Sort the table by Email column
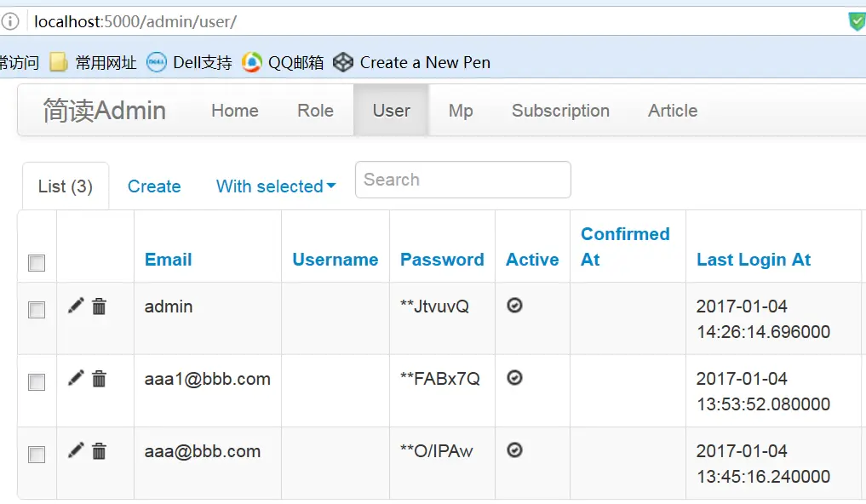The height and width of the screenshot is (504, 866). click(169, 260)
